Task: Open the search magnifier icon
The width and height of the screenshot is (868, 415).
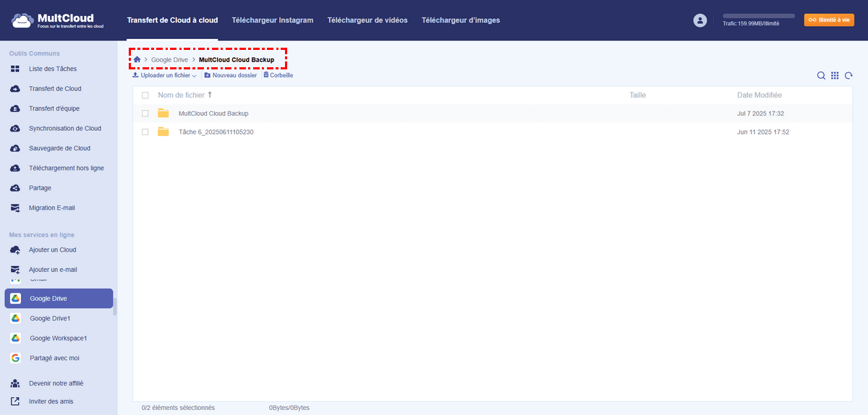Action: [821, 75]
